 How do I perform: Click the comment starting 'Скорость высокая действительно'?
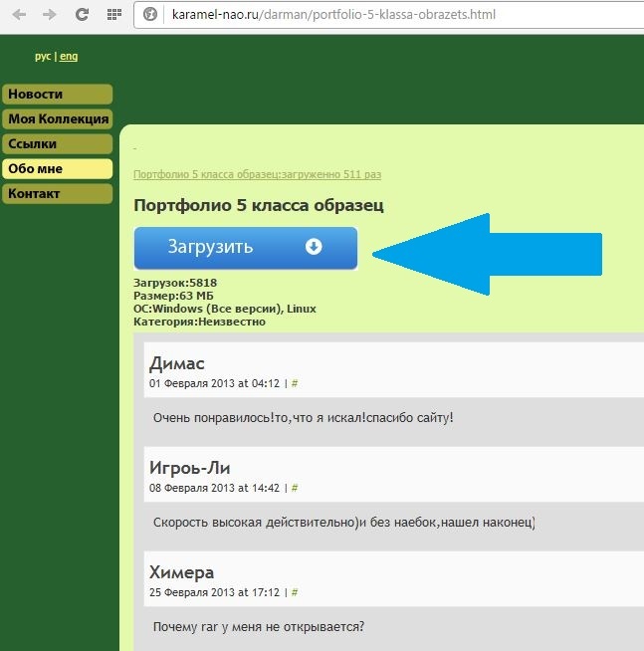coord(344,523)
